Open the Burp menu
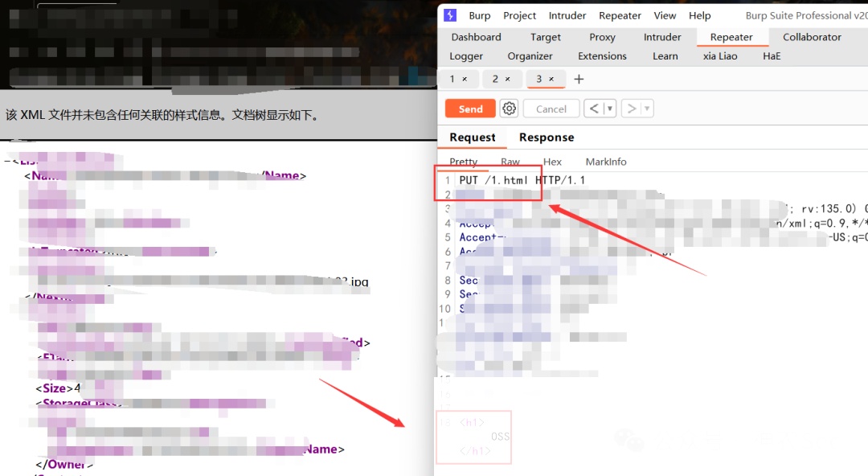The width and height of the screenshot is (868, 476). (479, 15)
